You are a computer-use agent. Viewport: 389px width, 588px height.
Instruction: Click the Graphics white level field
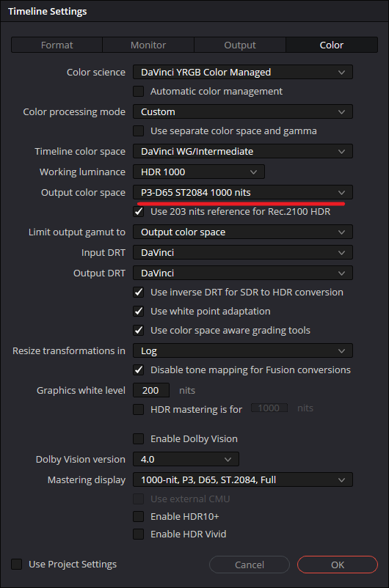coord(151,390)
